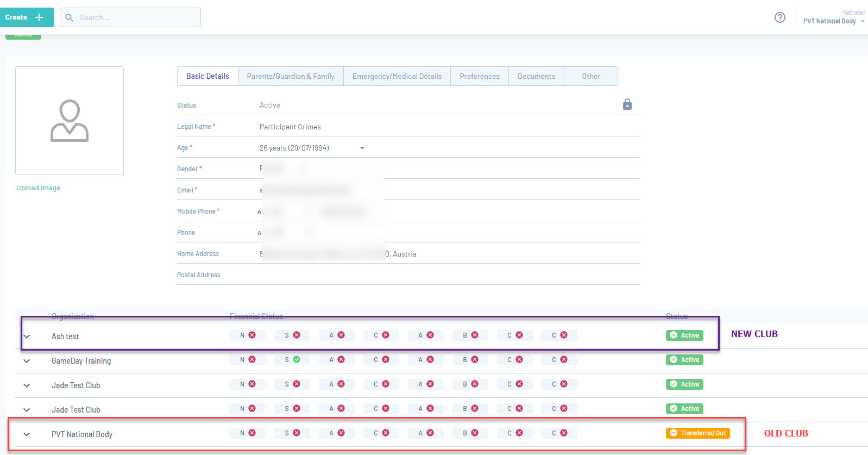
Task: Select the Preferences tab
Action: click(480, 76)
